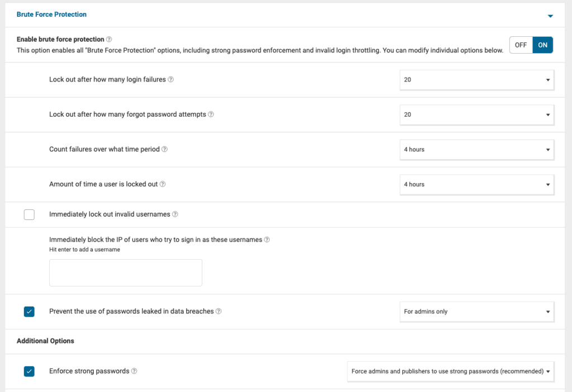Image resolution: width=572 pixels, height=392 pixels.
Task: Click help icon for leaked passwords option
Action: tap(219, 312)
